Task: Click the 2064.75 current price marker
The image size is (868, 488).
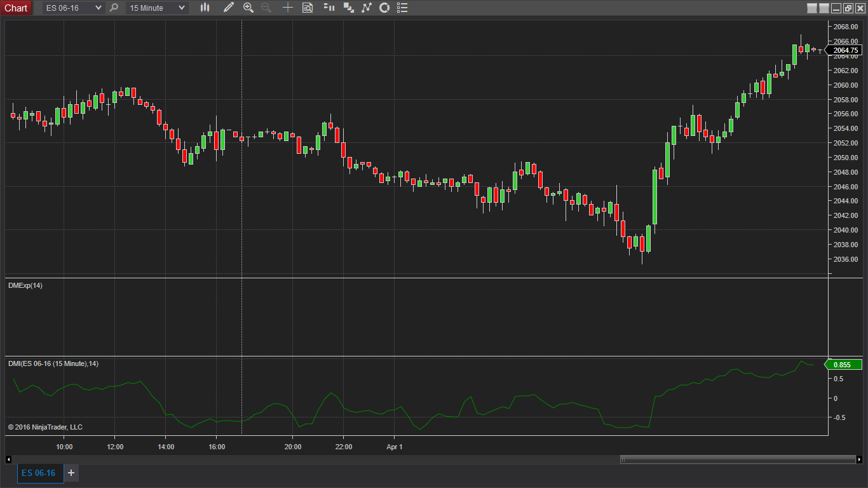Action: [x=844, y=50]
